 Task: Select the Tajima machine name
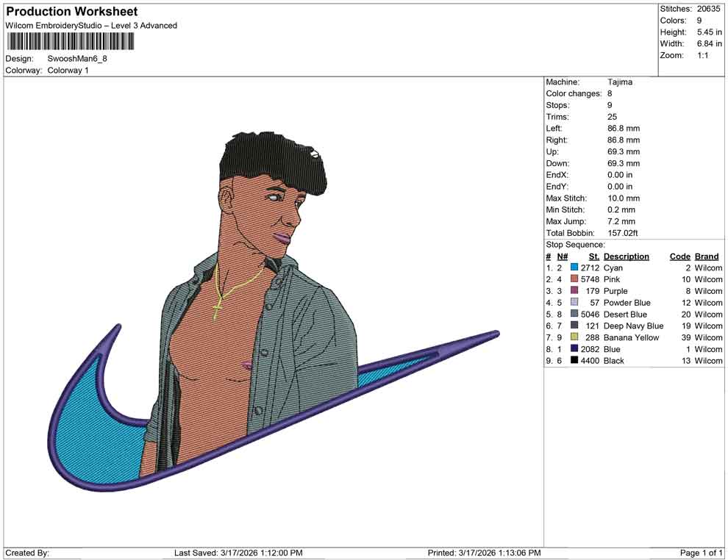click(x=620, y=82)
